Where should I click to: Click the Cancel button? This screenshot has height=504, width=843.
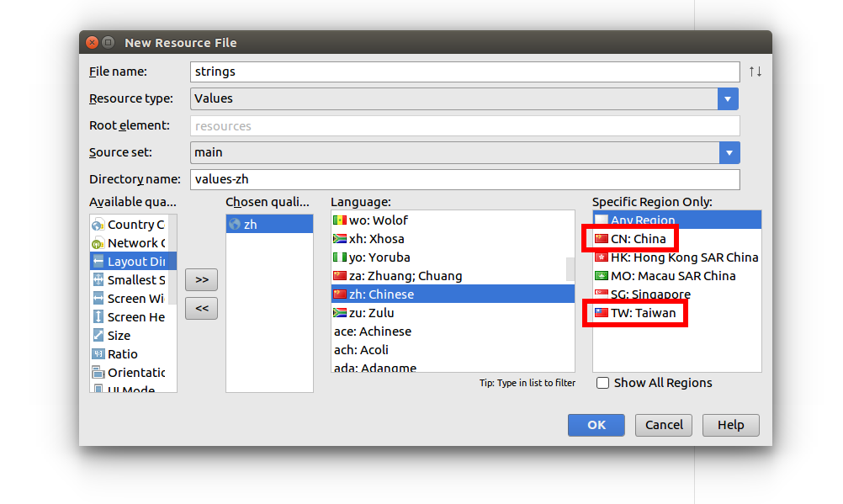tap(664, 425)
